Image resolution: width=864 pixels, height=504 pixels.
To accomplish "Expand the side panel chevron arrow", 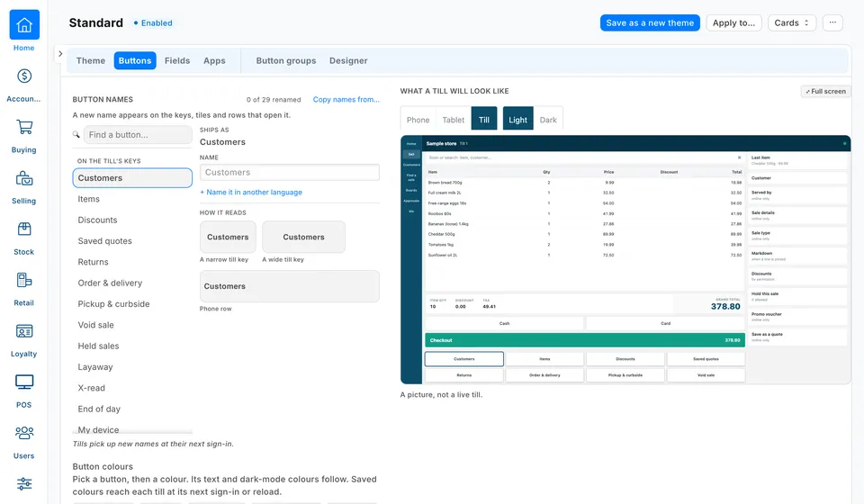I will pyautogui.click(x=60, y=54).
